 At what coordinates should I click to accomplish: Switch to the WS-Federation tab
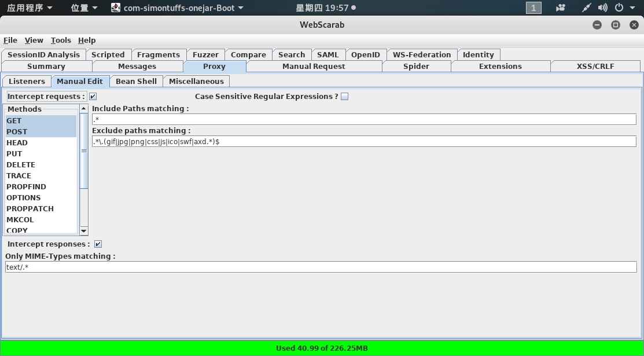click(422, 54)
